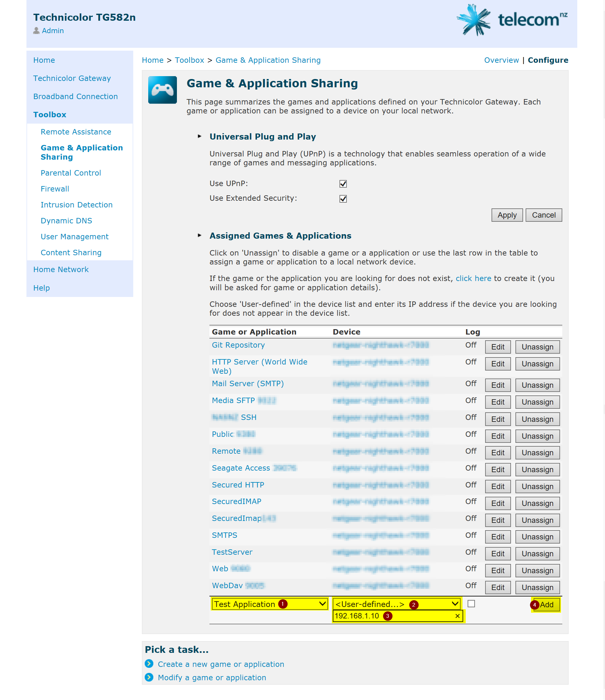Open HTTP Server (World Wide Web) link

pyautogui.click(x=259, y=366)
